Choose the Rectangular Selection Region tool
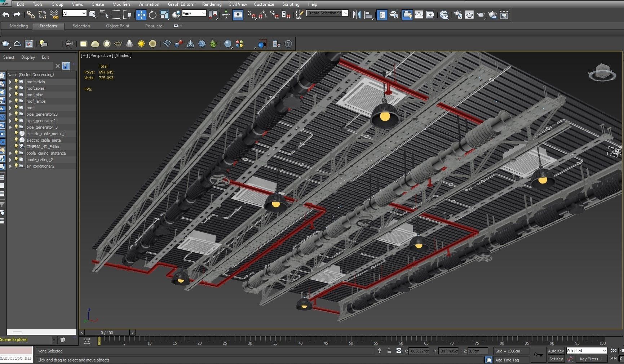Image resolution: width=624 pixels, height=364 pixels. click(x=116, y=15)
